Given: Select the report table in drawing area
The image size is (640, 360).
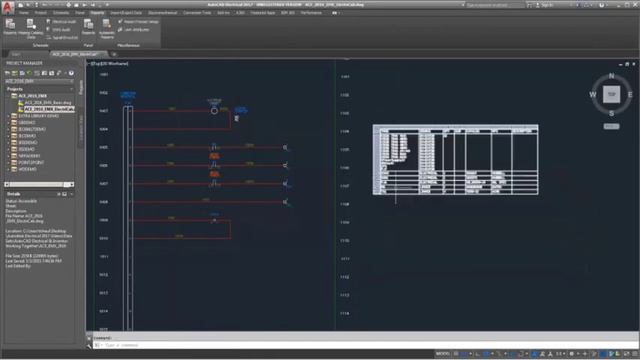Looking at the screenshot, I should (x=456, y=160).
